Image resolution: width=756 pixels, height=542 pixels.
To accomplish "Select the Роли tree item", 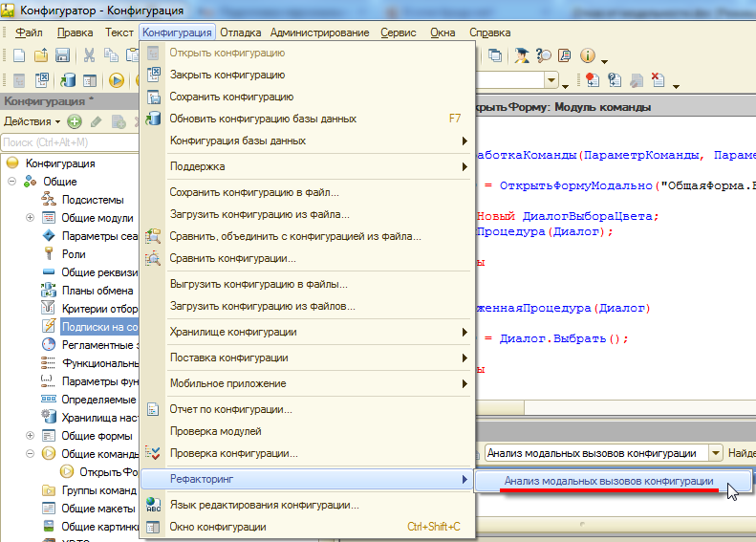I will (74, 254).
